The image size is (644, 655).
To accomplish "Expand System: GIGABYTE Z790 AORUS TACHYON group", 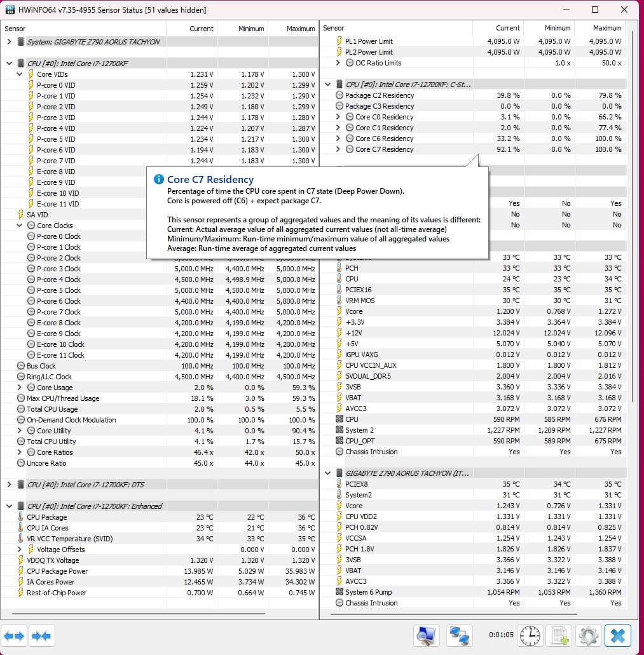I will (x=9, y=42).
